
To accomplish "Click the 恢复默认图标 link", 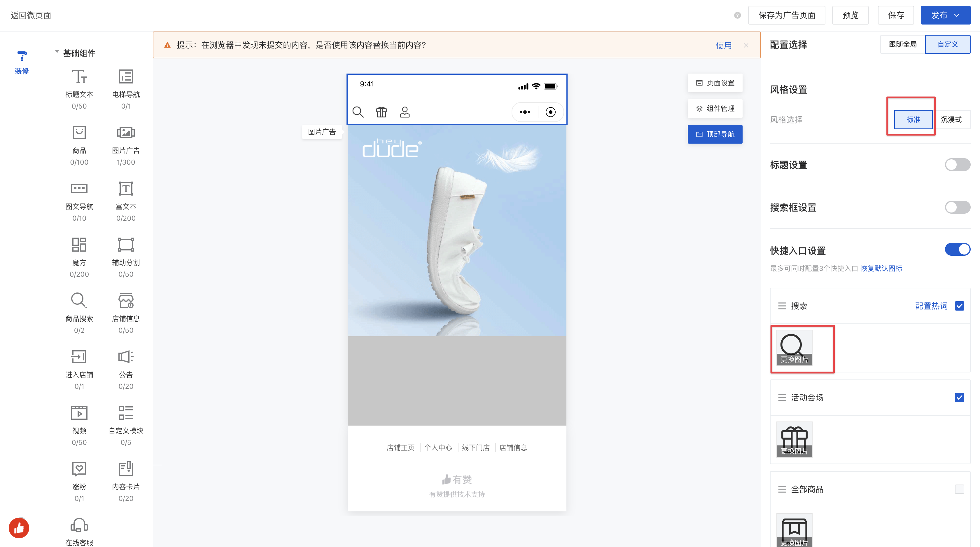I will [881, 268].
